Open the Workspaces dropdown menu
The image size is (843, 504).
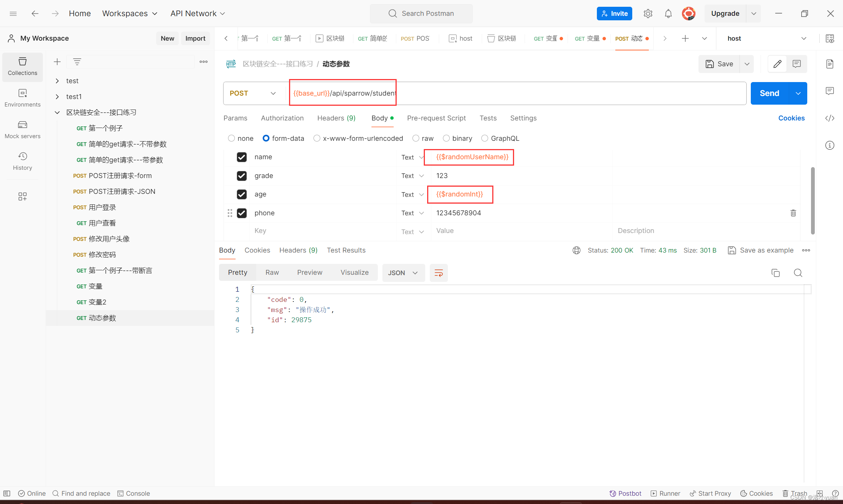point(130,14)
